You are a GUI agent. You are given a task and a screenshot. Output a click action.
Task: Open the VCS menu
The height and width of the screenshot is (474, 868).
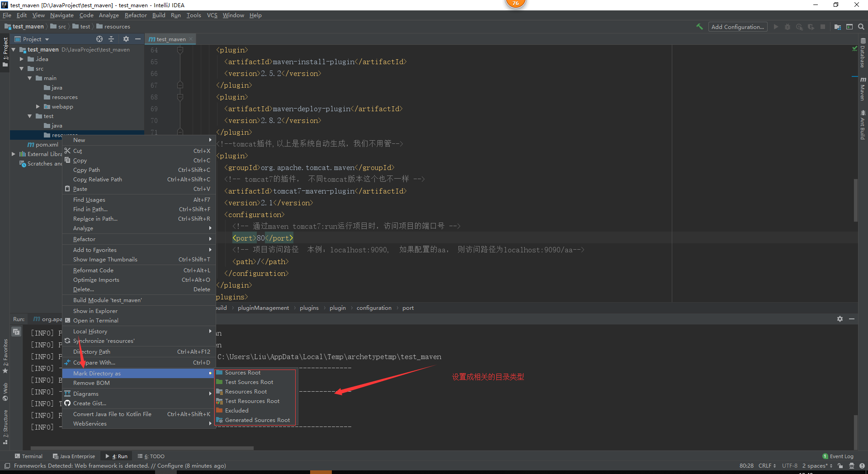click(212, 15)
